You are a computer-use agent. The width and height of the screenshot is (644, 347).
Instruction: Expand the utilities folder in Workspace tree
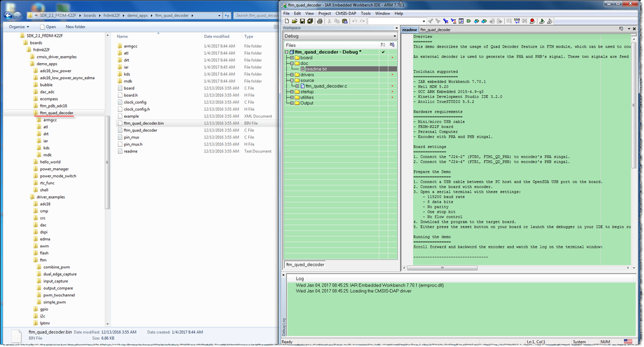pyautogui.click(x=292, y=98)
